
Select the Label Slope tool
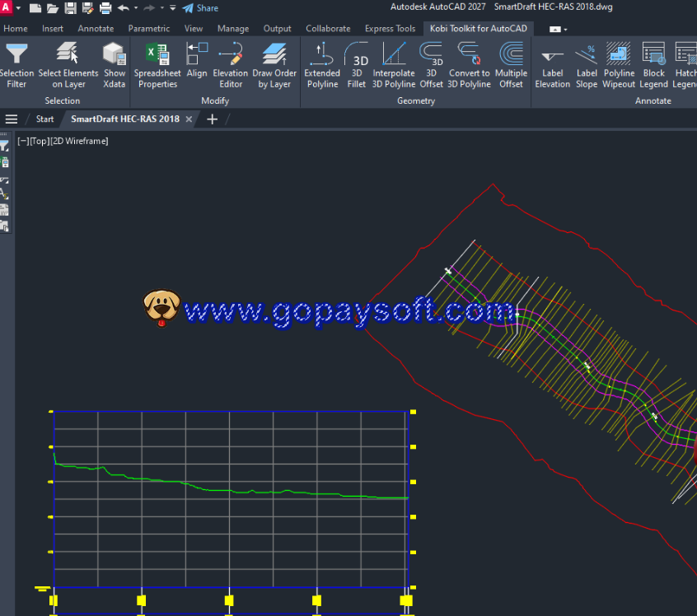coord(587,65)
